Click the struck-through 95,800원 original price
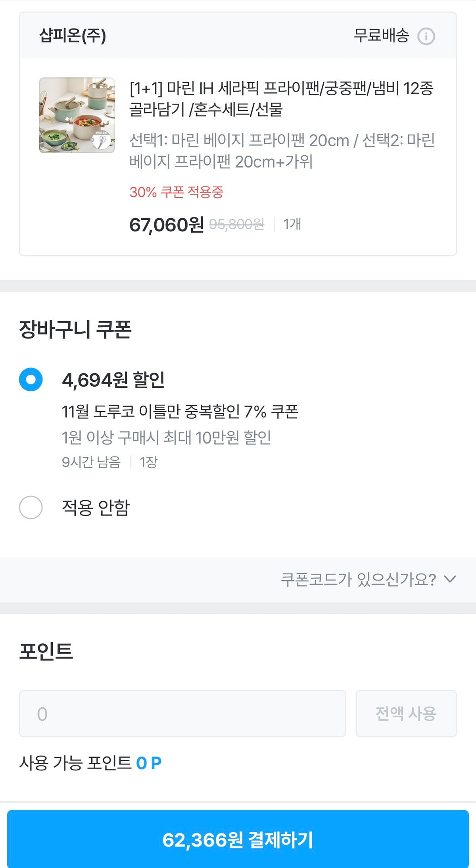 [x=236, y=224]
